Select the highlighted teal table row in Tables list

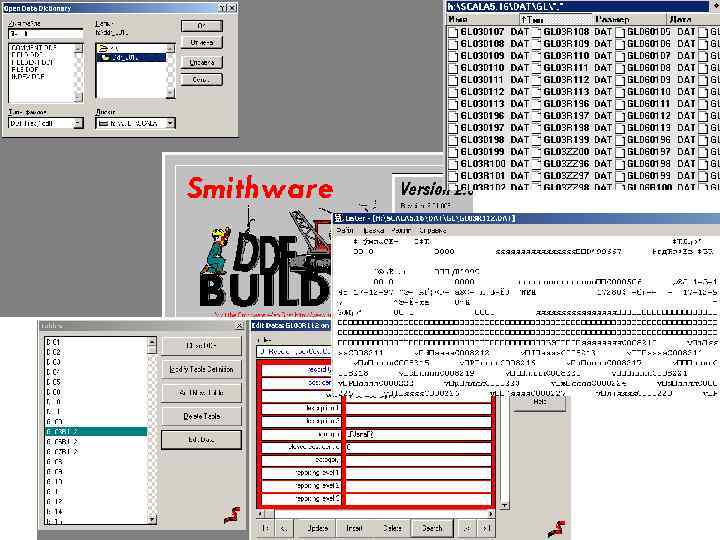pos(96,432)
